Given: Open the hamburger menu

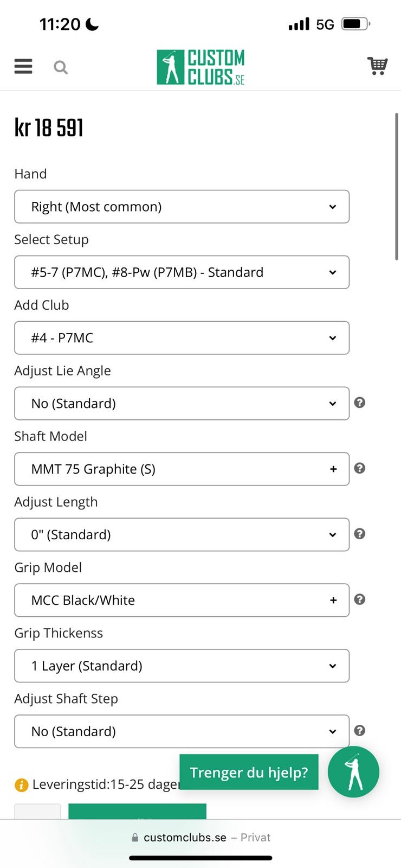Looking at the screenshot, I should click(x=23, y=66).
